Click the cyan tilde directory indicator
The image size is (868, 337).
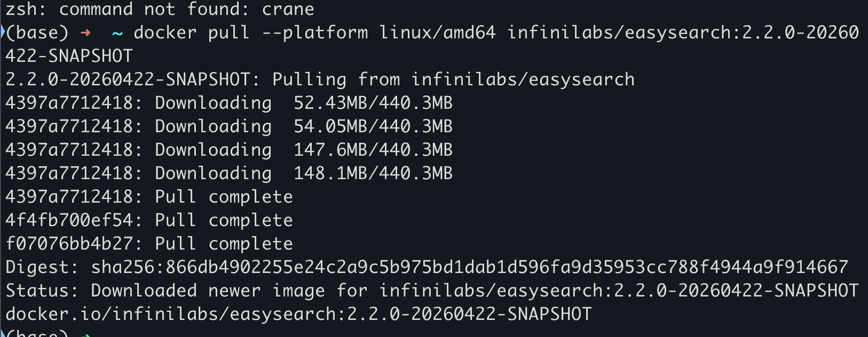[117, 33]
